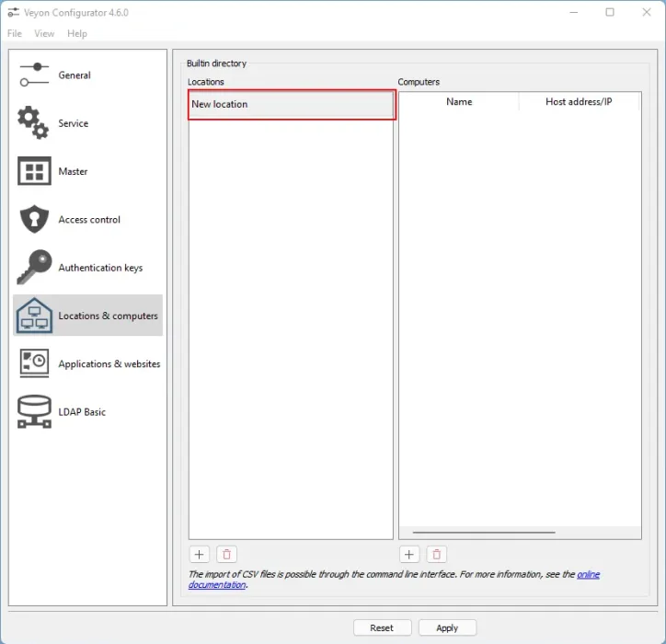The height and width of the screenshot is (644, 666).
Task: Select Locations & computers house icon
Action: point(34,316)
